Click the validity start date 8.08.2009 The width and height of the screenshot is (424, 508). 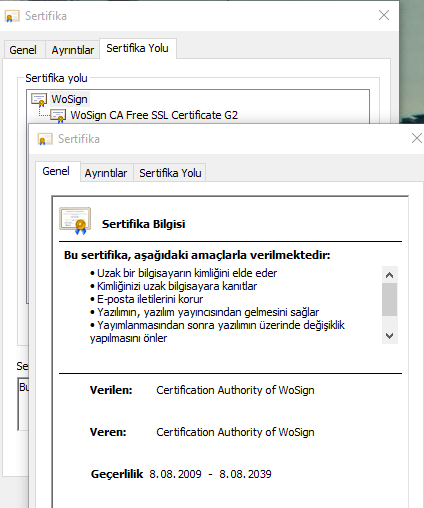coord(175,474)
